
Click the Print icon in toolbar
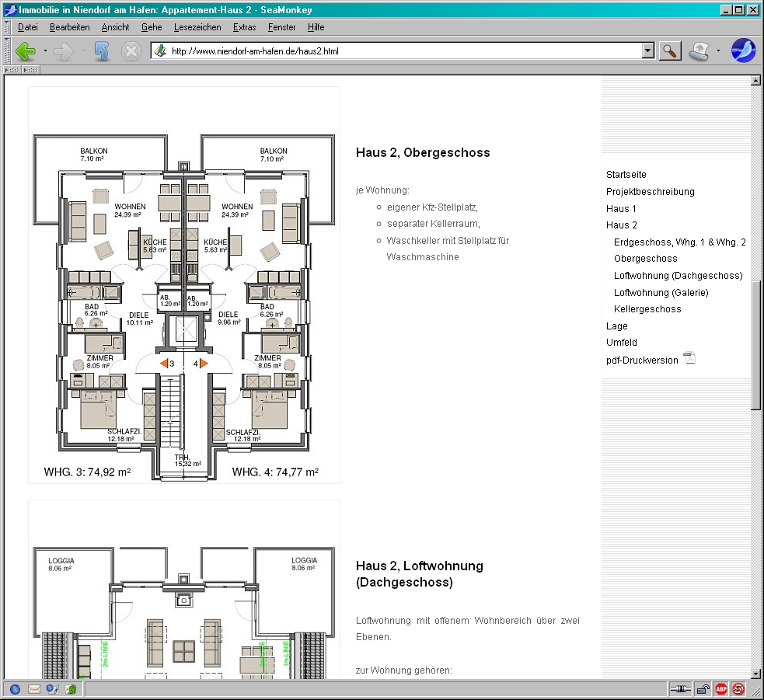click(699, 51)
